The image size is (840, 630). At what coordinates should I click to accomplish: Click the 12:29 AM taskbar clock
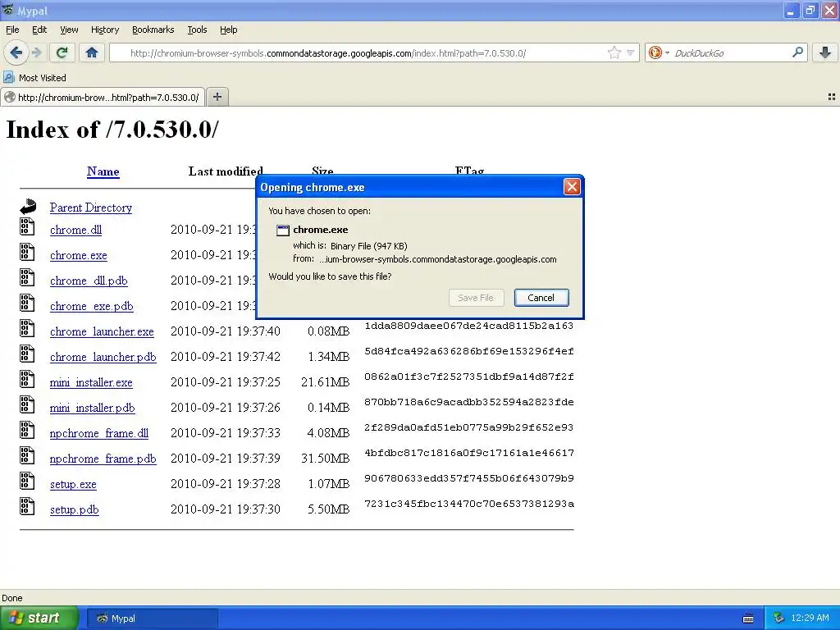click(x=810, y=619)
